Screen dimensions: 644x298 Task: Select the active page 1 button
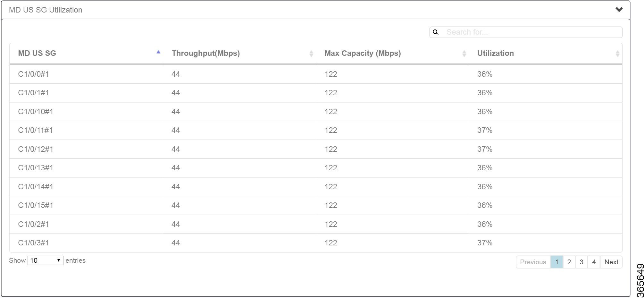pos(557,262)
